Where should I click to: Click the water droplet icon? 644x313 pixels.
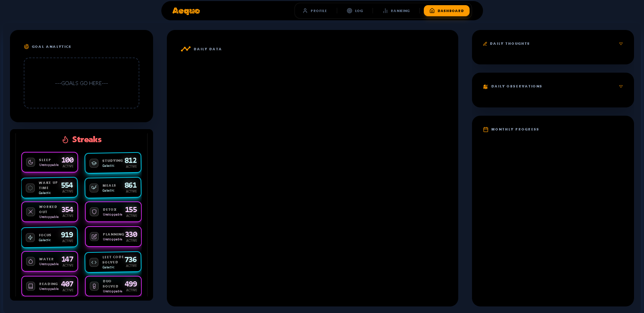(x=31, y=262)
